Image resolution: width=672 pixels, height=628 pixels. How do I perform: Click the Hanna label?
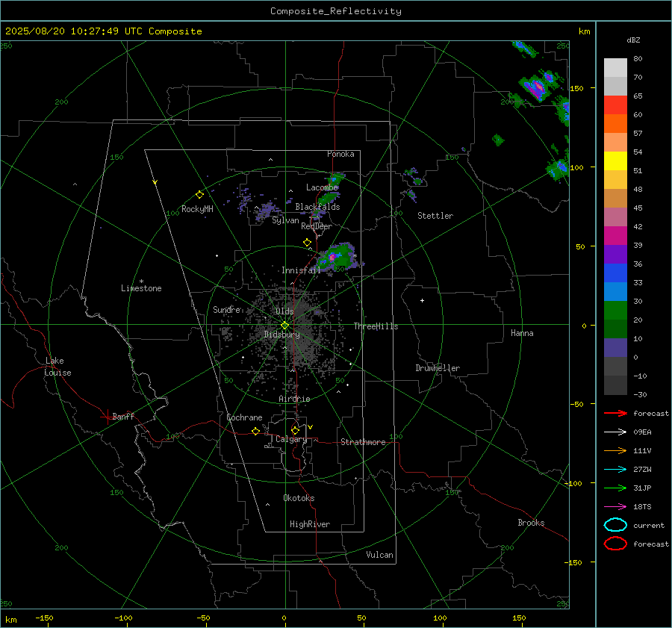coord(522,333)
